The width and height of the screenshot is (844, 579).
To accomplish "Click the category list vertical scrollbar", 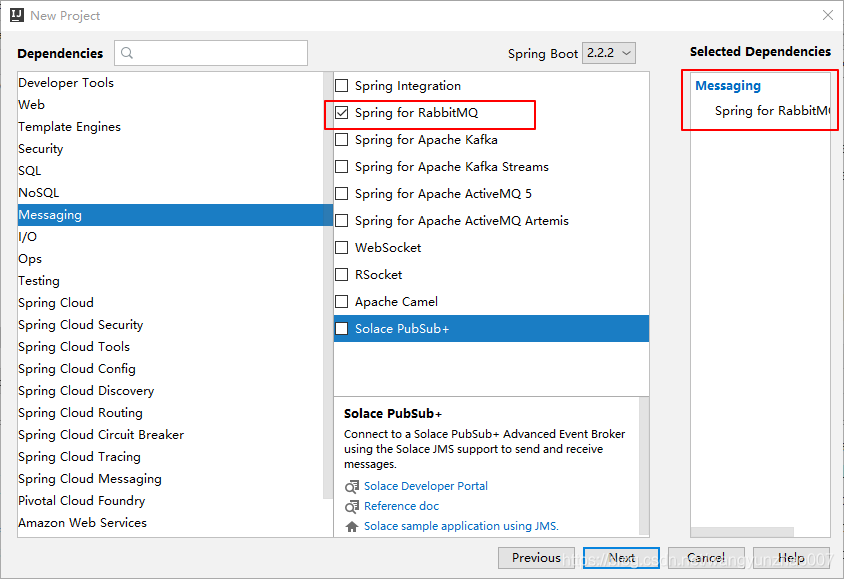I will click(x=328, y=285).
